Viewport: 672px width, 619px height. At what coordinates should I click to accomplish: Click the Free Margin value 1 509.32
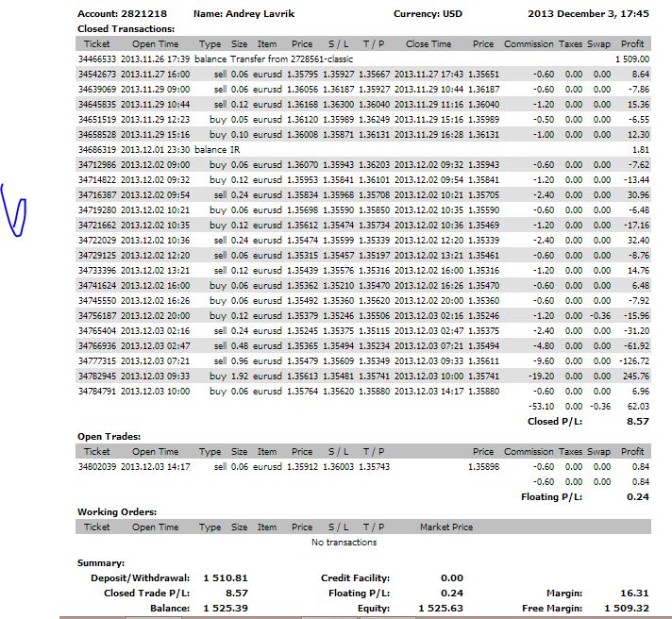627,609
